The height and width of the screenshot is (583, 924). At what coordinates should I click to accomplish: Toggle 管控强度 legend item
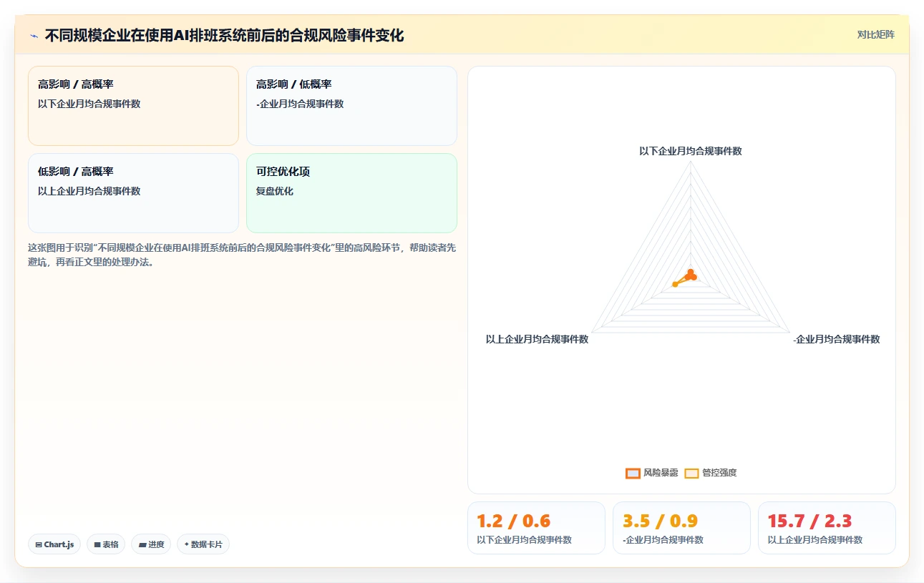(710, 473)
